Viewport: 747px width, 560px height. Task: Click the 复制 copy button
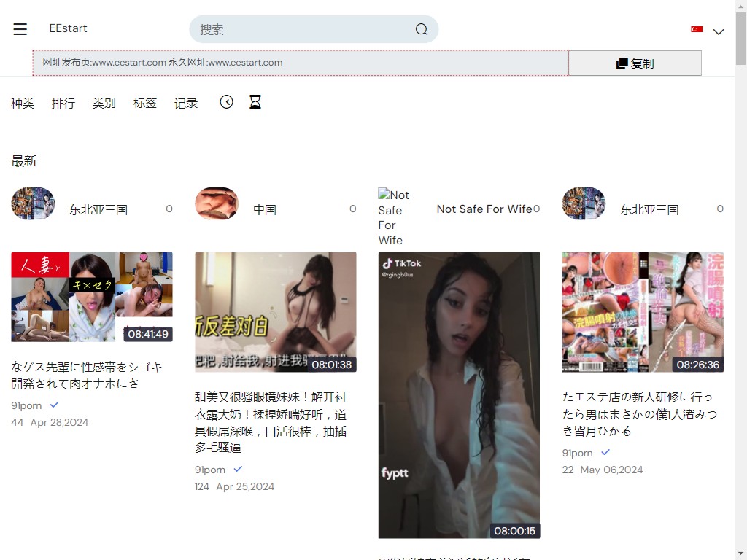click(x=635, y=63)
